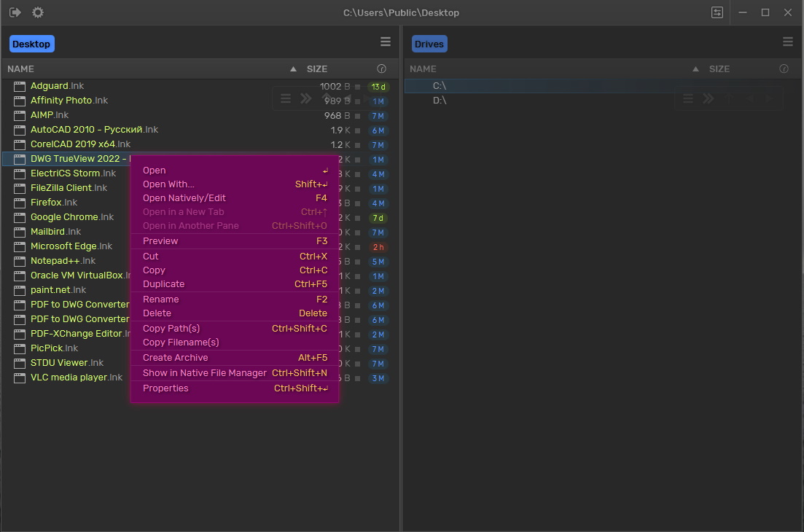This screenshot has width=804, height=532.
Task: Select the Desktop tab
Action: [31, 44]
